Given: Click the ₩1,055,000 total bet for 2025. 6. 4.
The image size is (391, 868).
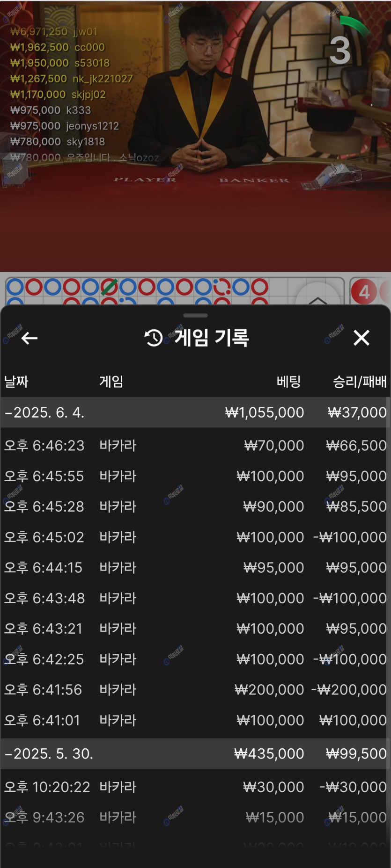Looking at the screenshot, I should click(265, 412).
